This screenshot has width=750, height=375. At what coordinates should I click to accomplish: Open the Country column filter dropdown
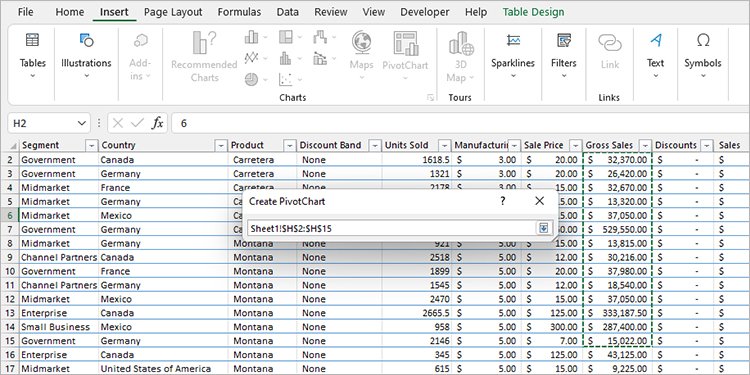pyautogui.click(x=221, y=145)
